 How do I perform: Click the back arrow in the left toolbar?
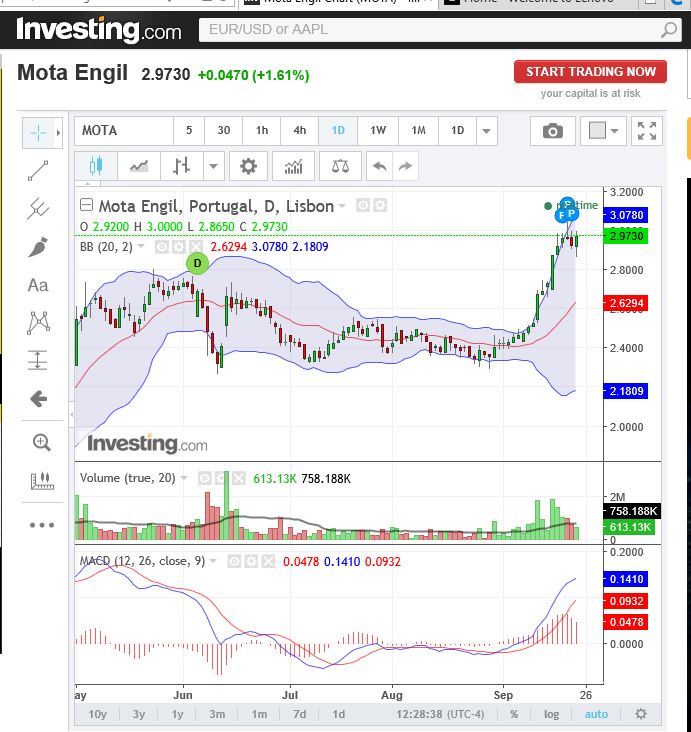(x=38, y=399)
